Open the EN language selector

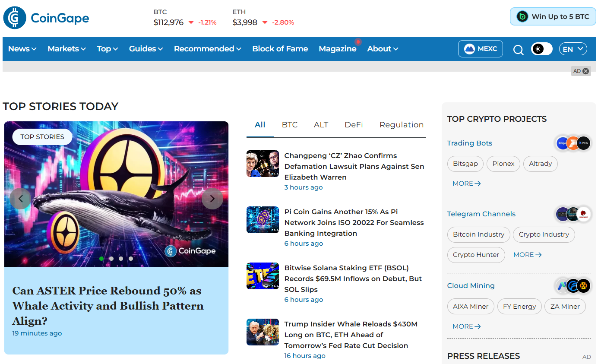(x=573, y=49)
